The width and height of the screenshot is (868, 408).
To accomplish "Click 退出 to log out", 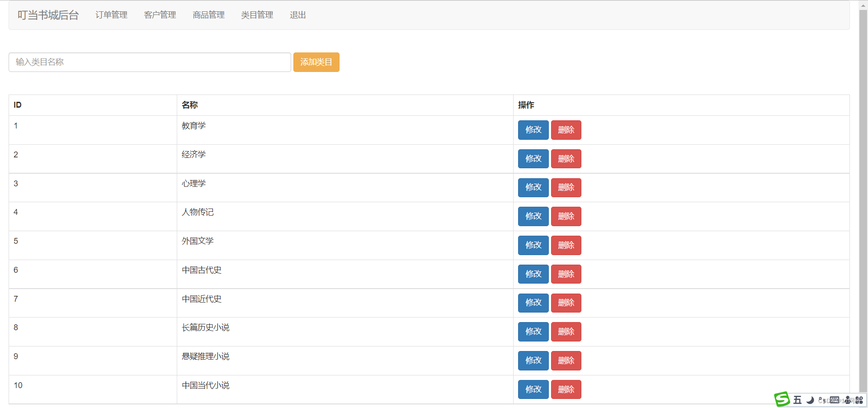I will [298, 15].
